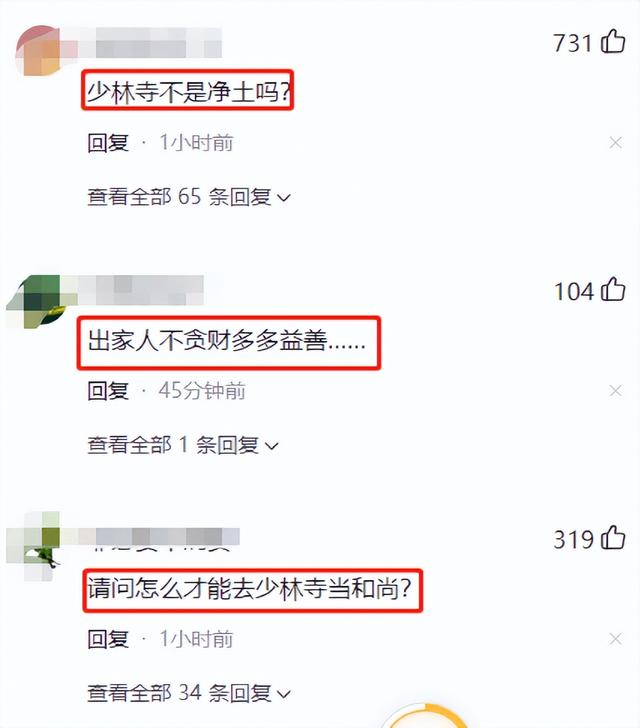Open the second commenter's green avatar
Image resolution: width=640 pixels, height=728 pixels.
[x=37, y=301]
